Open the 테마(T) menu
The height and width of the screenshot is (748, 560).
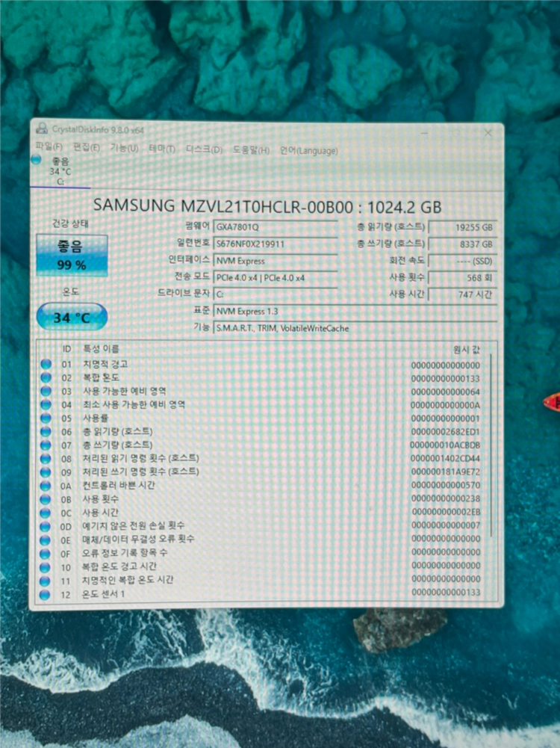[x=162, y=149]
